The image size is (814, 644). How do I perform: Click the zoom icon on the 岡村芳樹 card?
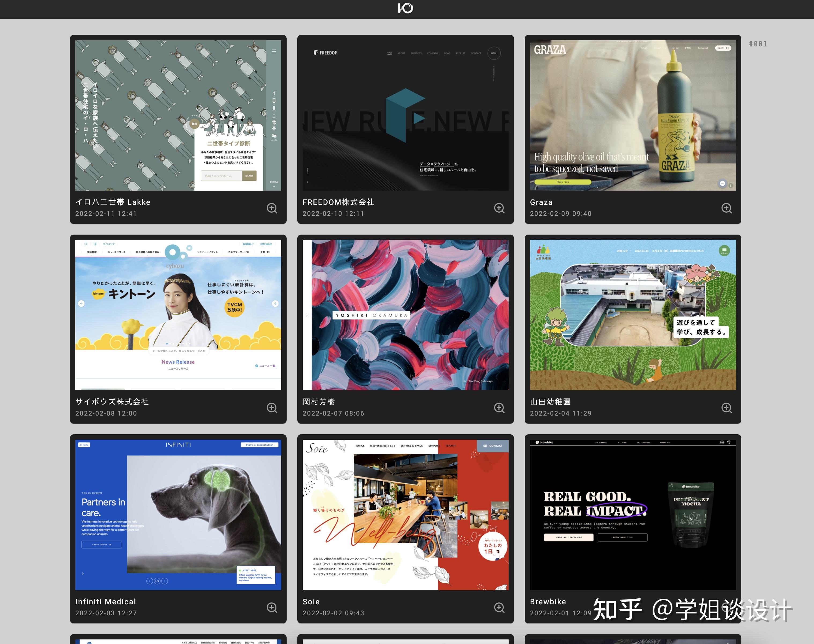[x=499, y=408]
